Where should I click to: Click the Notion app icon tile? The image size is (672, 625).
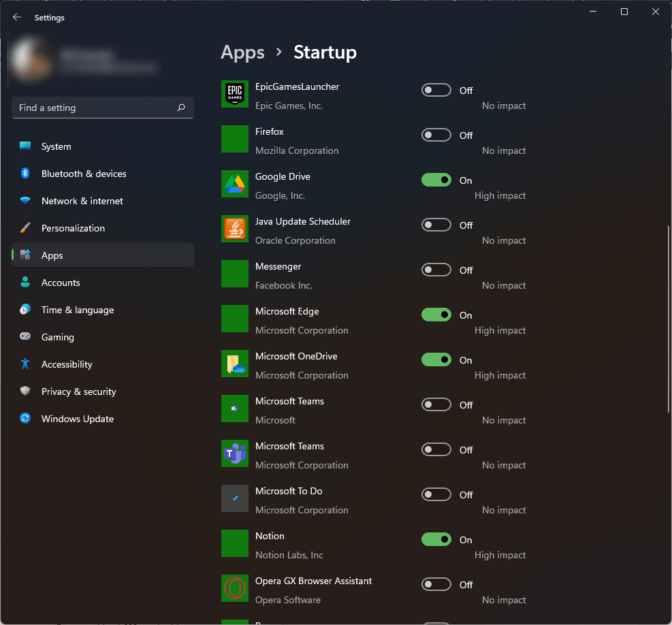pyautogui.click(x=235, y=543)
